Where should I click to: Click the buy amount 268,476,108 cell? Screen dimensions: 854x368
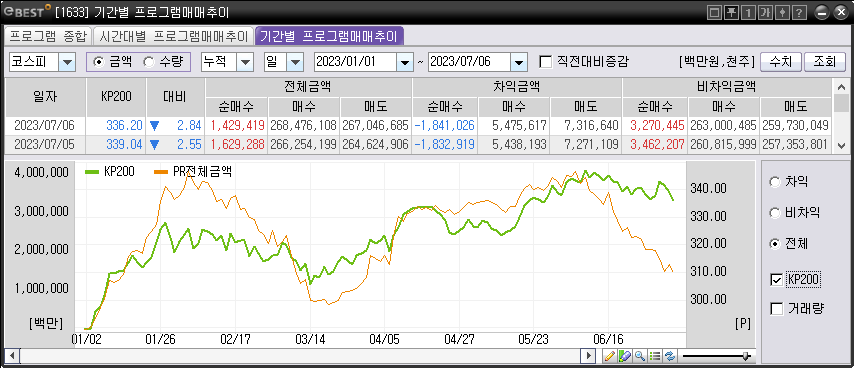click(x=304, y=126)
